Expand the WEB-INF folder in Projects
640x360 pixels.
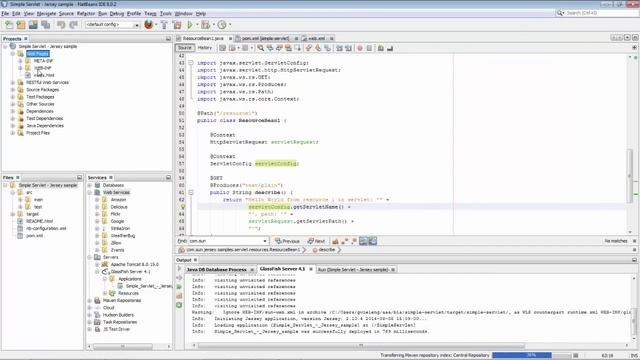pyautogui.click(x=20, y=68)
